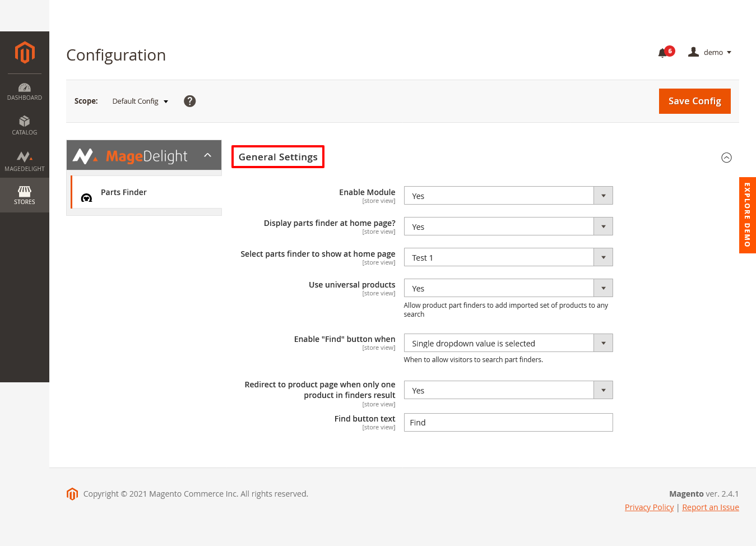This screenshot has height=546, width=756.
Task: Open the Report an Issue link
Action: click(711, 507)
